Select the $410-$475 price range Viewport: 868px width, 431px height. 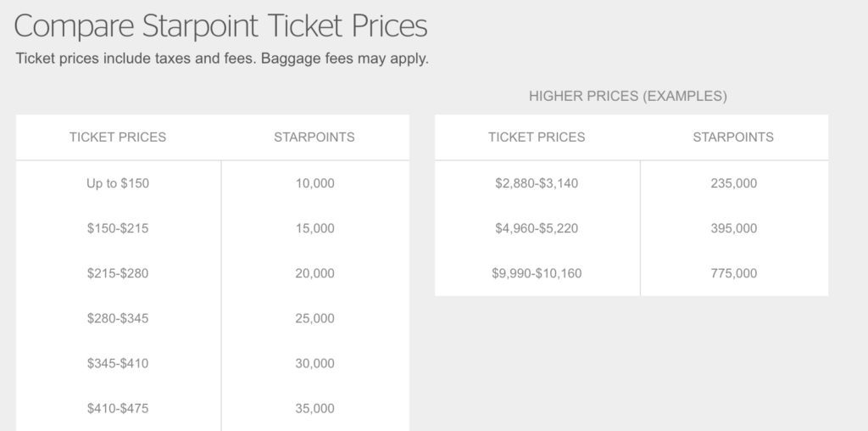pos(118,408)
